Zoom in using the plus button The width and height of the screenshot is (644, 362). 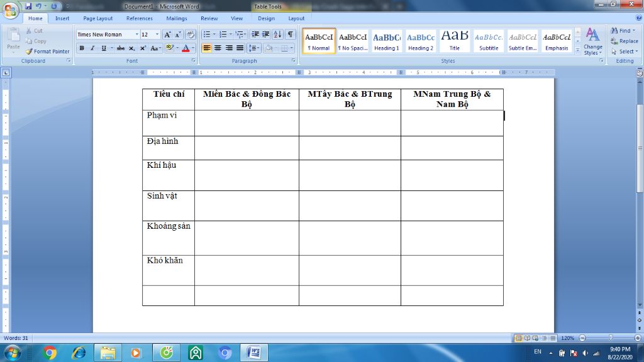[x=638, y=338]
